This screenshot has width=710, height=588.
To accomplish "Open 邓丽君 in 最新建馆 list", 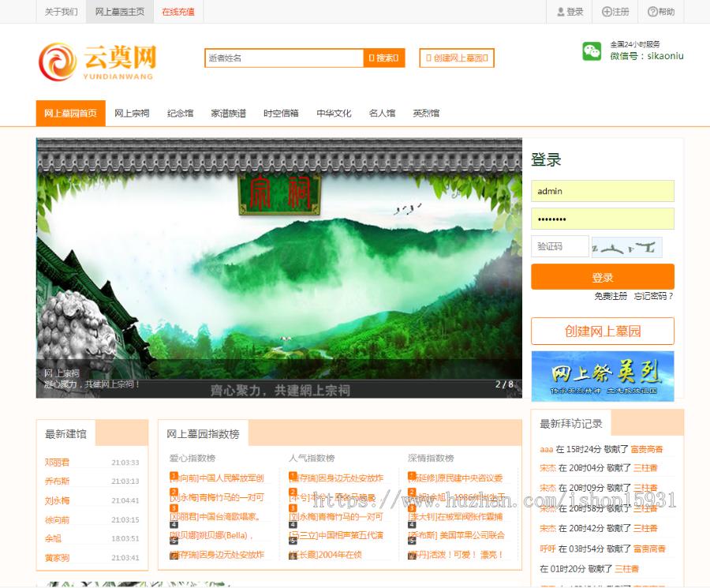I will point(57,463).
